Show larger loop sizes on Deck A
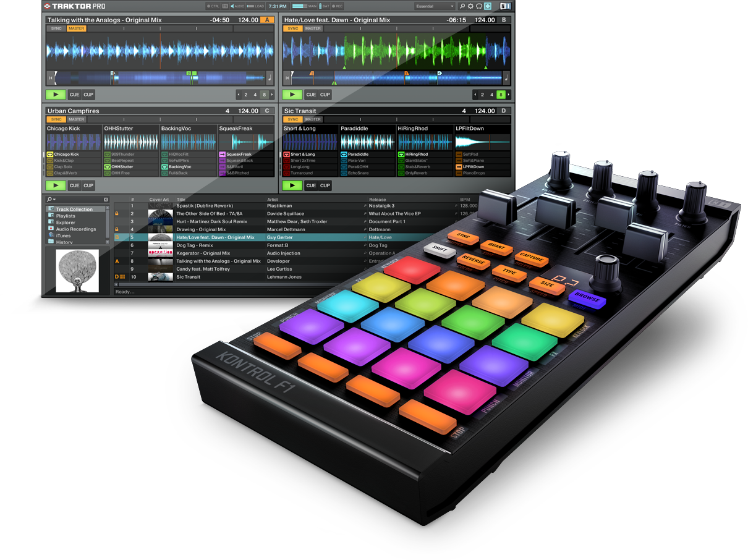Viewport: 748px width, 560px height. (x=271, y=95)
